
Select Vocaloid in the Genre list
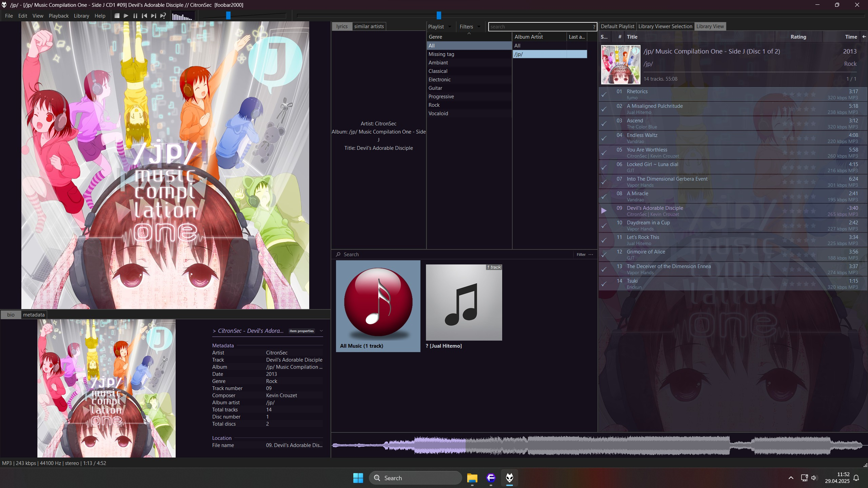pyautogui.click(x=469, y=113)
